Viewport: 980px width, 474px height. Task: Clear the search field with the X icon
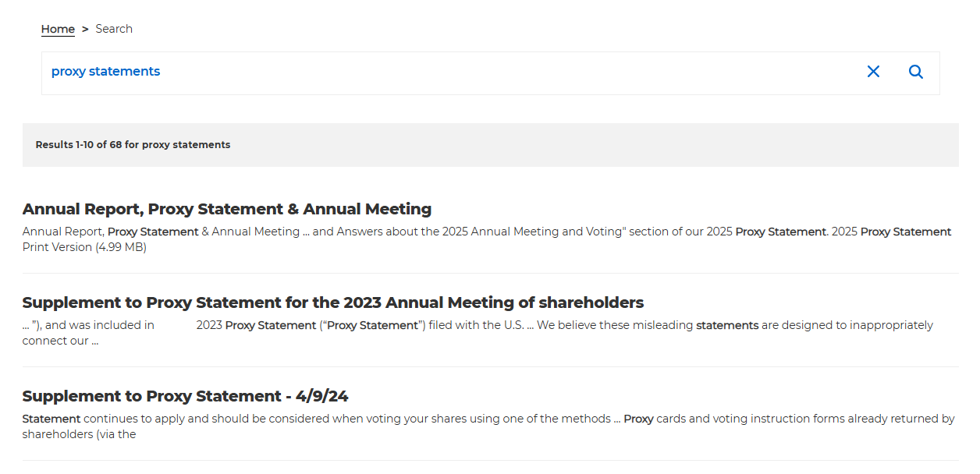coord(873,72)
